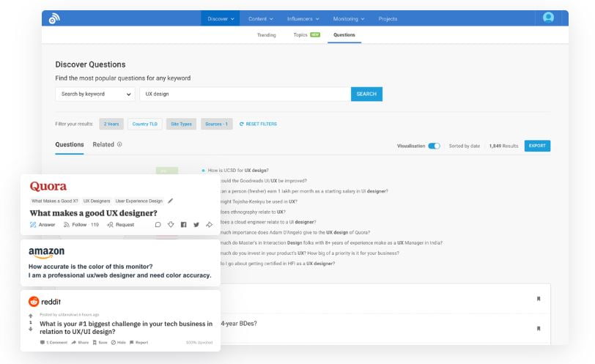Click the pencil edit icon on Quora card
Image resolution: width=595 pixels, height=364 pixels.
pyautogui.click(x=171, y=201)
